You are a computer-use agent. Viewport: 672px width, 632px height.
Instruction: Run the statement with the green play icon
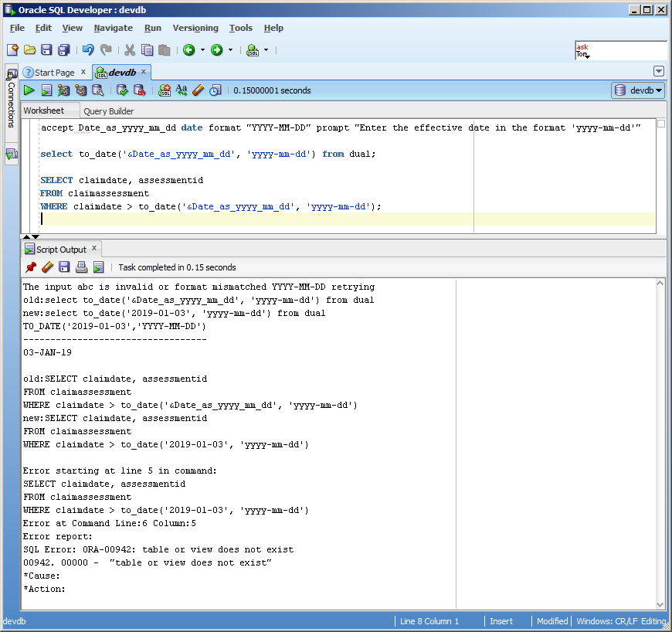tap(29, 90)
